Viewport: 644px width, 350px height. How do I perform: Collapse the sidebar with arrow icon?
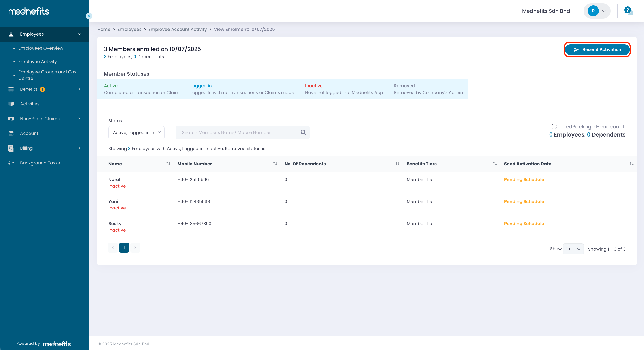89,16
